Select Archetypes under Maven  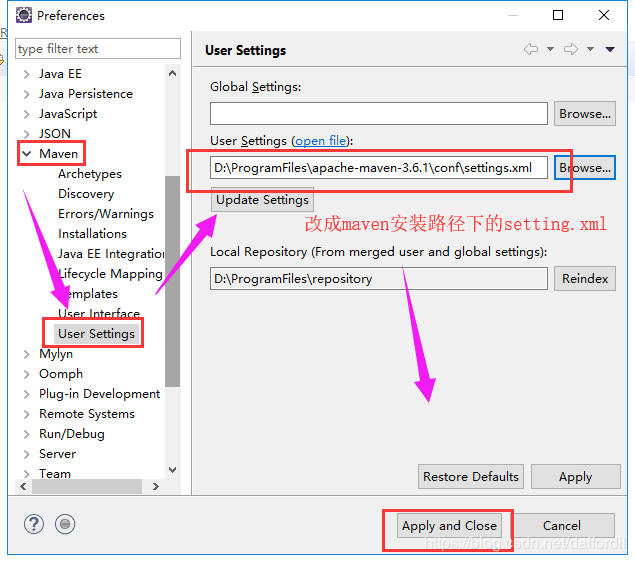89,174
